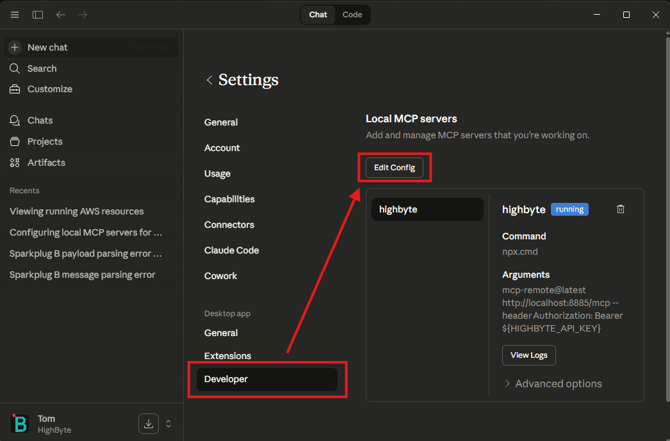Delete the highbyte server with trash icon
Viewport: 670px width, 441px height.
pos(620,210)
